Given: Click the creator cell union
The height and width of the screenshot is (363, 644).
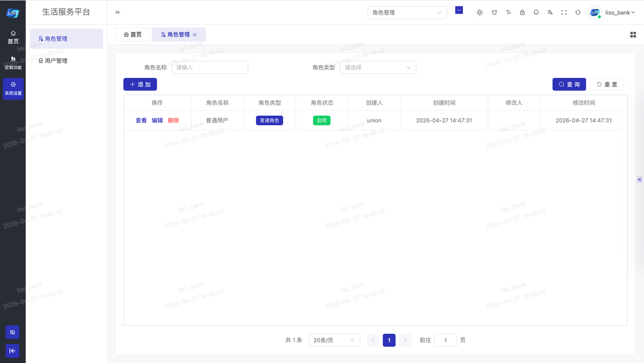Looking at the screenshot, I should tap(374, 121).
